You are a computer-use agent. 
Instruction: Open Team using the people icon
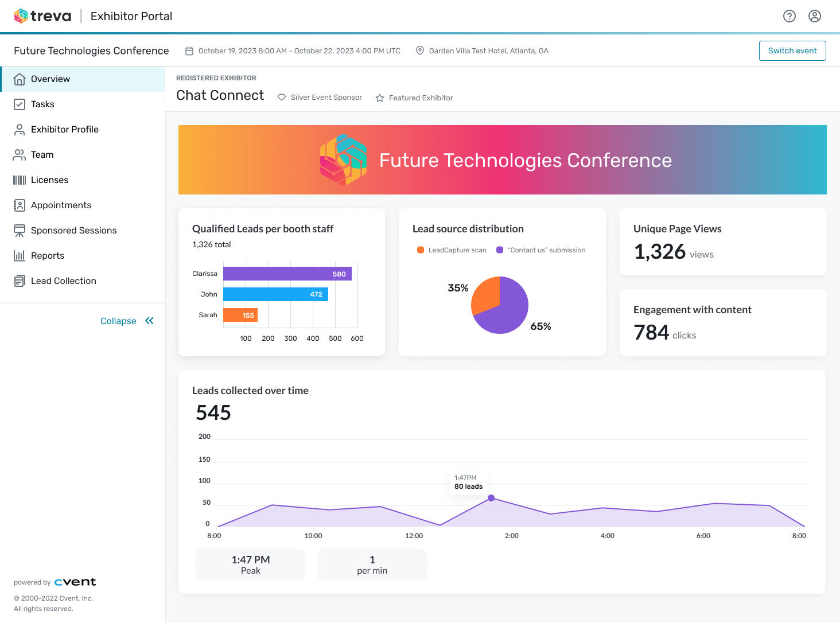(x=20, y=154)
